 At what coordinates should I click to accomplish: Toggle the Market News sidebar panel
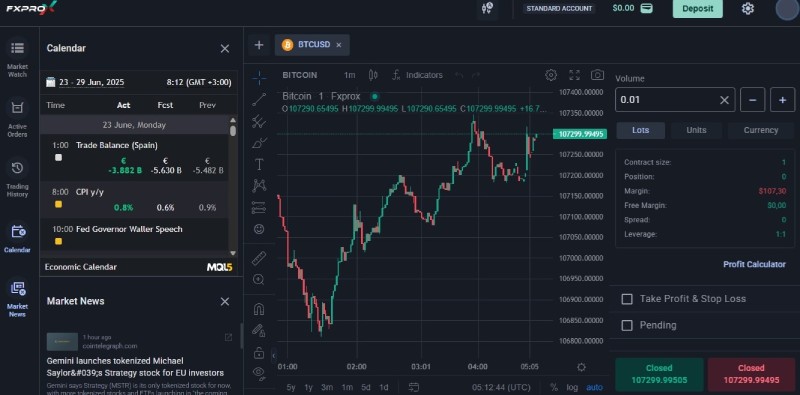(x=17, y=298)
